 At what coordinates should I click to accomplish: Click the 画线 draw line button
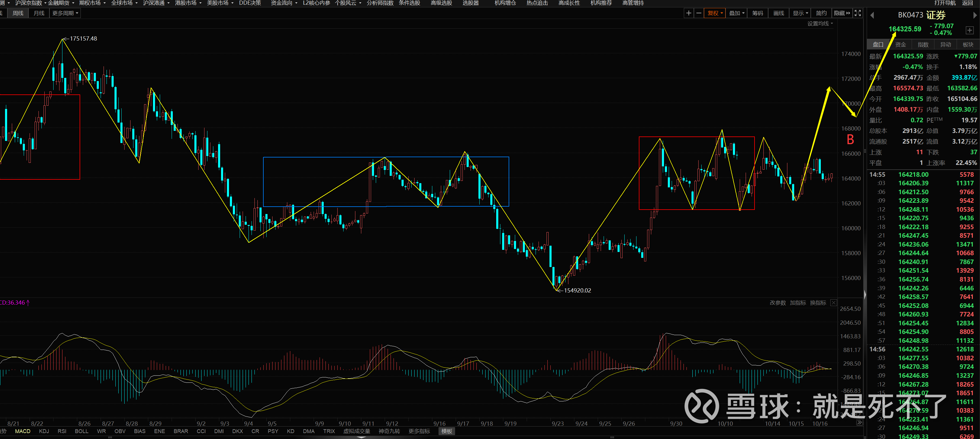pyautogui.click(x=778, y=13)
